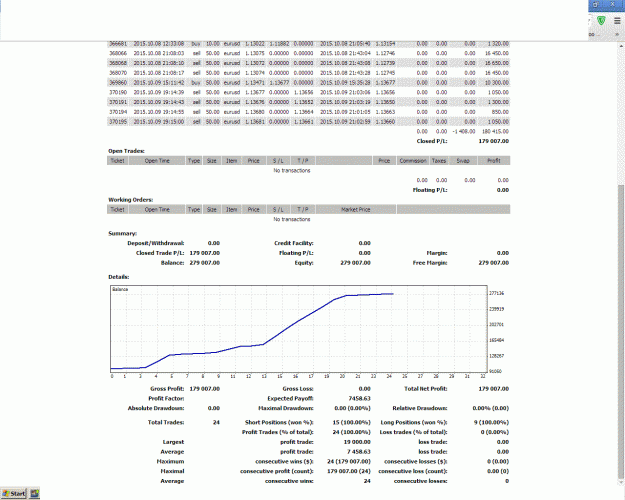Click chart axis value 165404
The width and height of the screenshot is (625, 500).
click(x=497, y=340)
